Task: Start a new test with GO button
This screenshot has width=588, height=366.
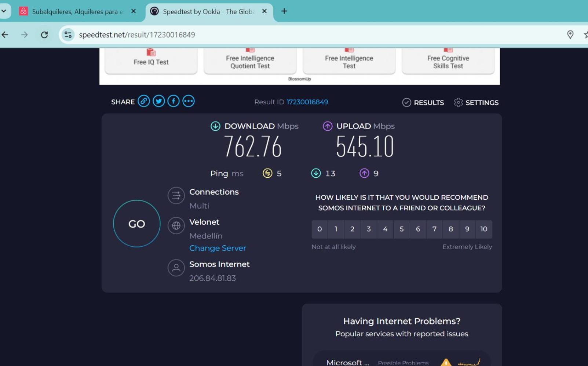Action: 137,224
